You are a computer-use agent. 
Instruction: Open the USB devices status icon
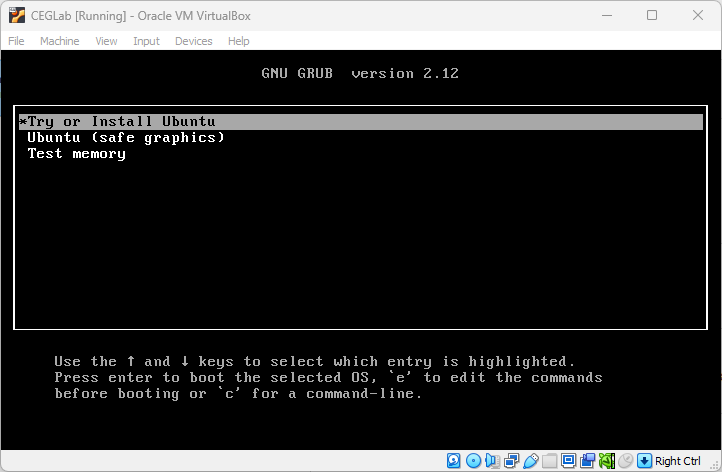pos(531,460)
